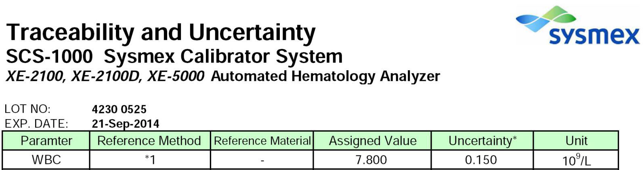
Task: Select the uncertainty value 0.150
Action: pyautogui.click(x=481, y=160)
